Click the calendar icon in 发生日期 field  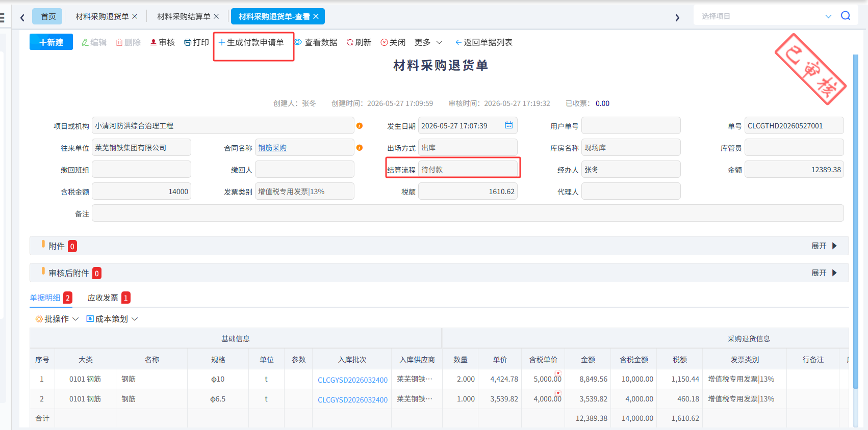508,125
